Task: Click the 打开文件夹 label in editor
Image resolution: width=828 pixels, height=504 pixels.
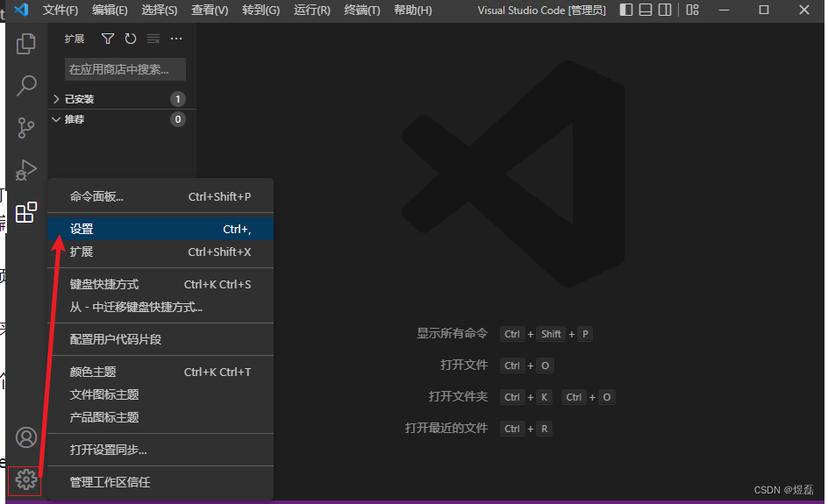Action: click(x=459, y=396)
